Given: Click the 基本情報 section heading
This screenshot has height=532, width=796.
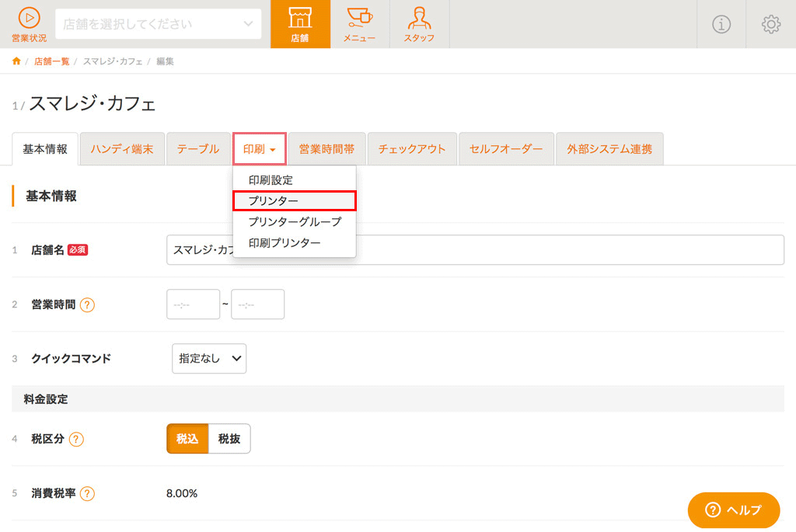Looking at the screenshot, I should click(x=51, y=196).
